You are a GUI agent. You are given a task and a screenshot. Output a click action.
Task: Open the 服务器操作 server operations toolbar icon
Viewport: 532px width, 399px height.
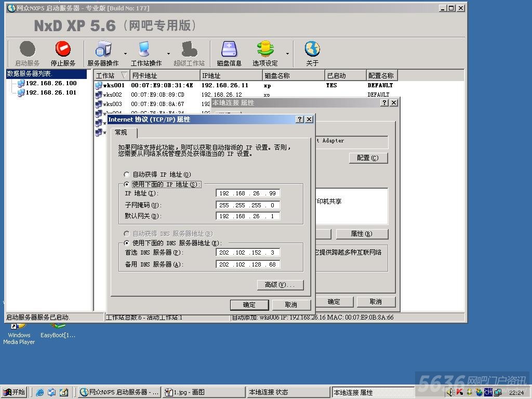(x=103, y=49)
